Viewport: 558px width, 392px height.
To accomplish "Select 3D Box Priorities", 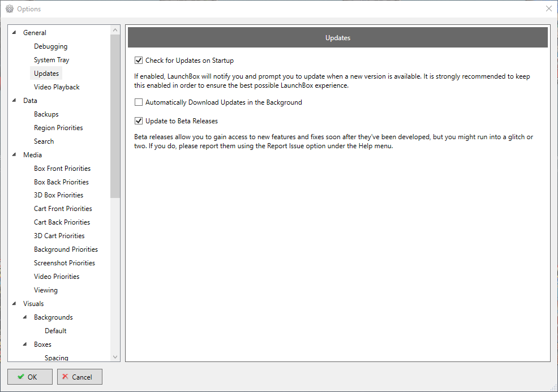I will 59,195.
